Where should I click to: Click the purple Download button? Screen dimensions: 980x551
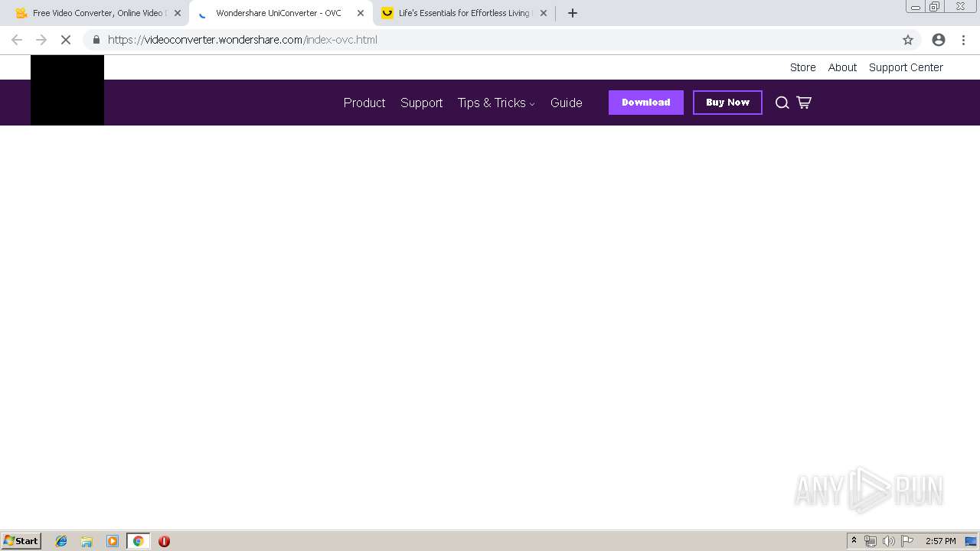[646, 103]
